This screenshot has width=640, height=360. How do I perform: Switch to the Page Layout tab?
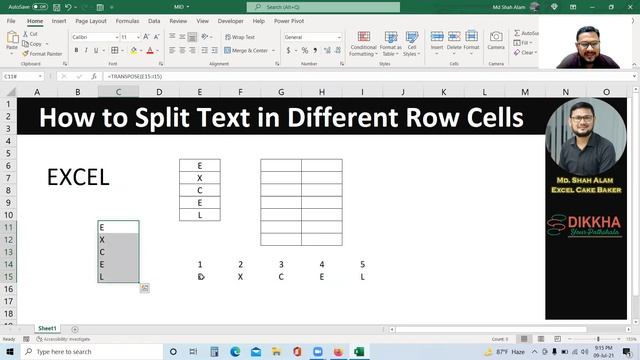[x=91, y=21]
